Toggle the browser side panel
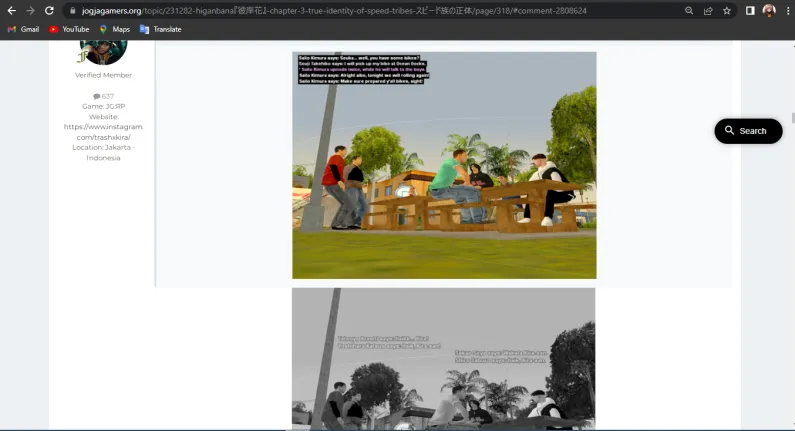 coord(750,11)
